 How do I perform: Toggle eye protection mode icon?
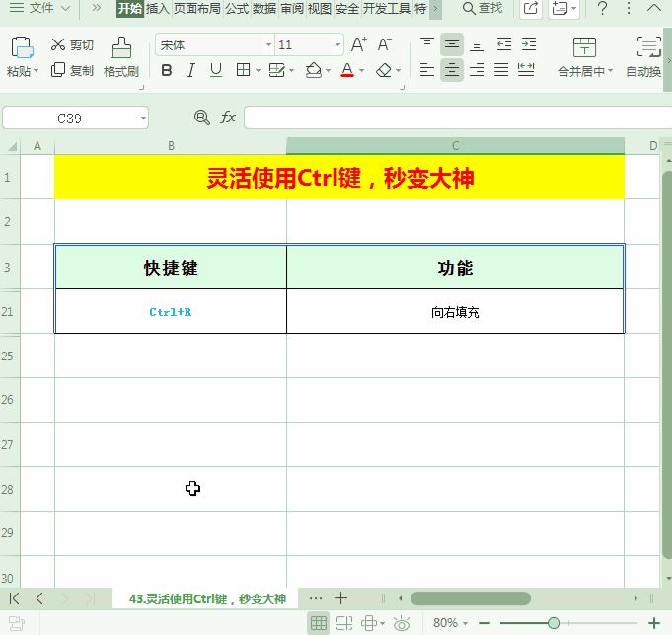coord(402,623)
